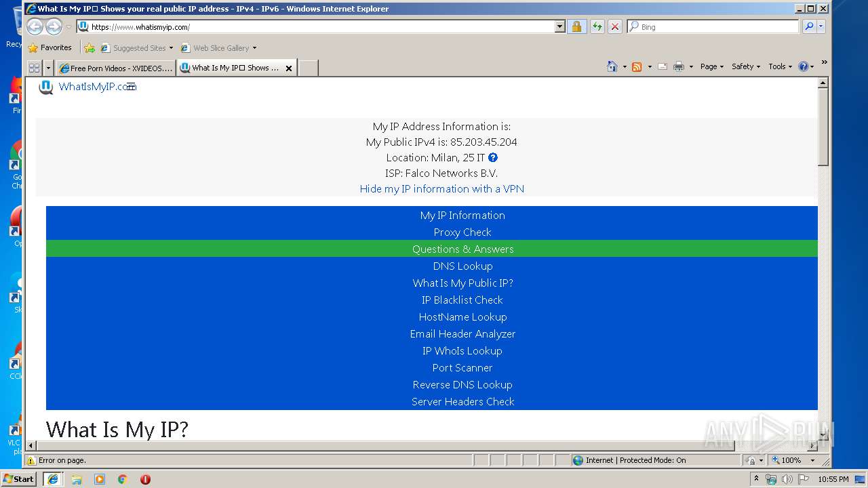Image resolution: width=868 pixels, height=488 pixels.
Task: Open the Tools menu
Action: coord(781,66)
